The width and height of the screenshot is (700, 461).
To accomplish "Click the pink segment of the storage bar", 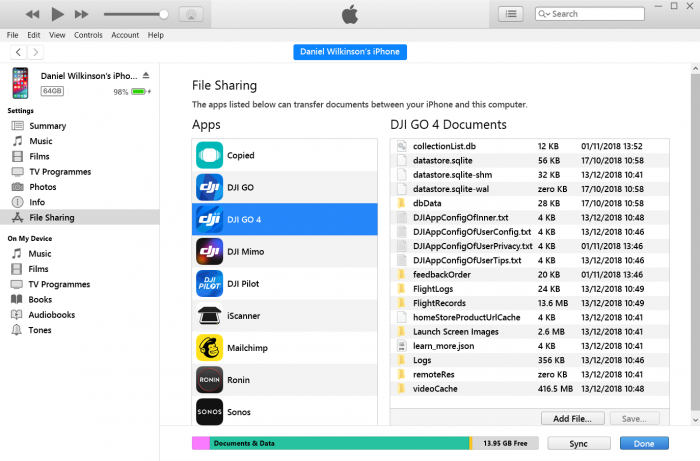I will [201, 443].
